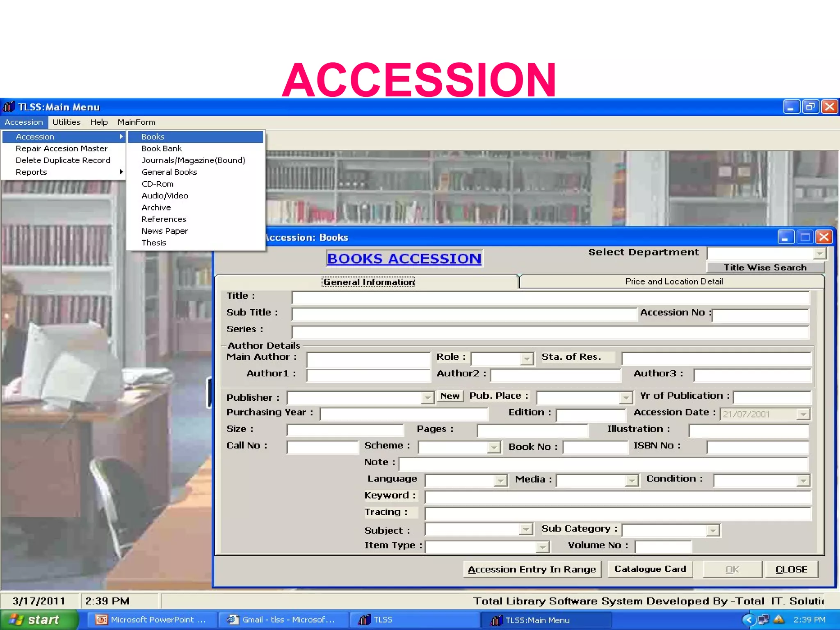840x630 pixels.
Task: Click the Book No field
Action: [x=596, y=447]
